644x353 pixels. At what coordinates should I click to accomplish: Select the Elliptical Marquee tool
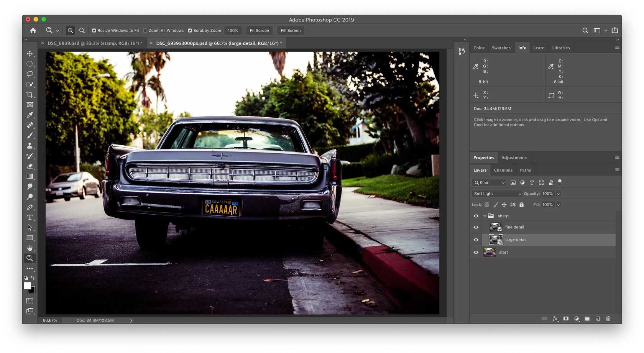pyautogui.click(x=30, y=64)
